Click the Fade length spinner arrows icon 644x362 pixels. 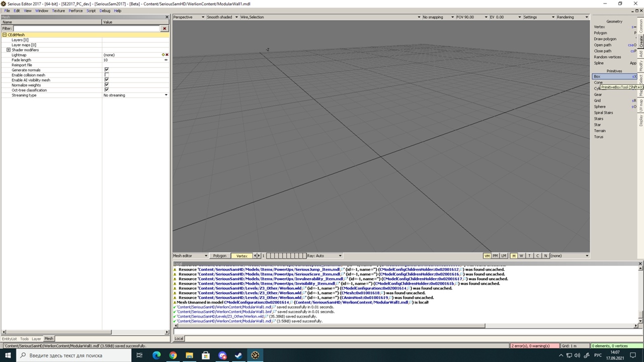pos(166,60)
